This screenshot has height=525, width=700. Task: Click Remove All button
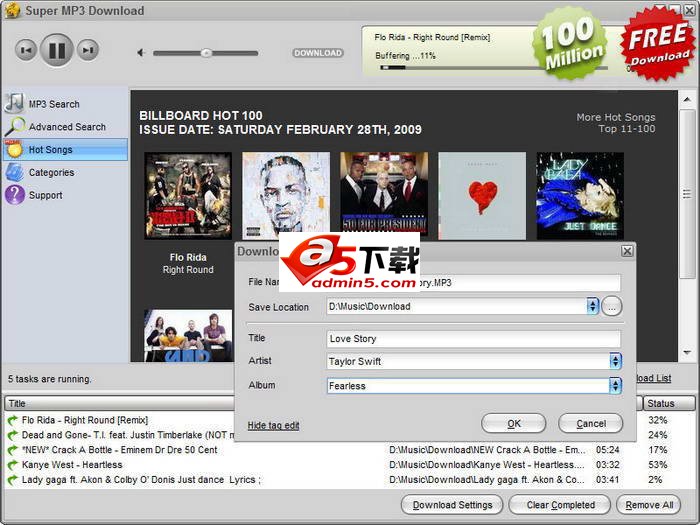point(649,505)
